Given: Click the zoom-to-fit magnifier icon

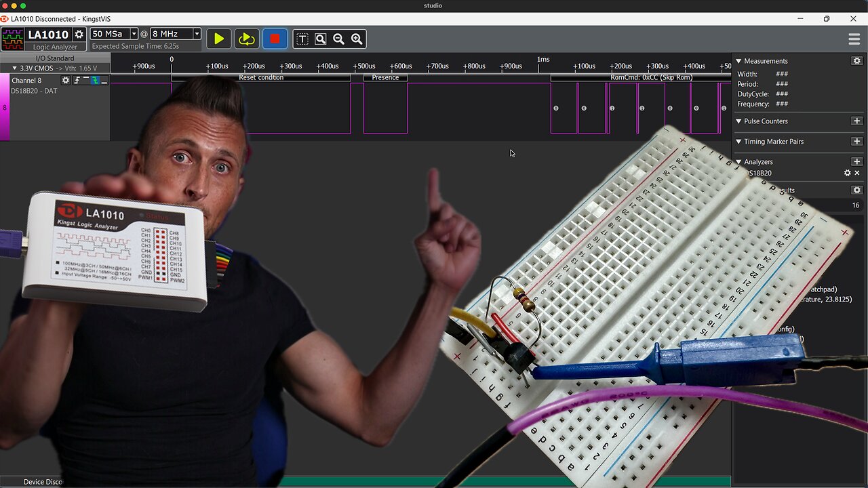Looking at the screenshot, I should (321, 39).
